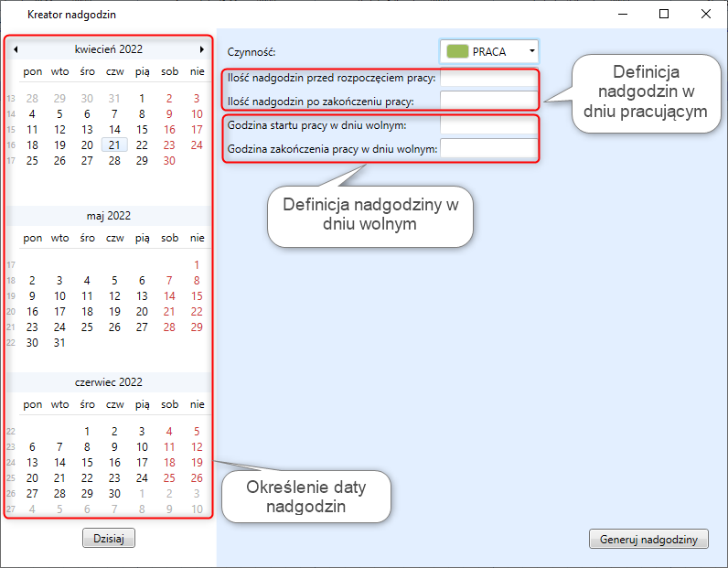Viewport: 728px width, 568px height.
Task: Open the Czynność PRACA dropdown
Action: coord(531,52)
